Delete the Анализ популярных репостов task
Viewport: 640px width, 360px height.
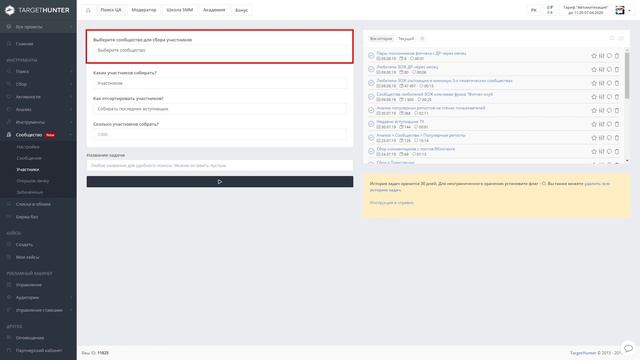(x=617, y=111)
